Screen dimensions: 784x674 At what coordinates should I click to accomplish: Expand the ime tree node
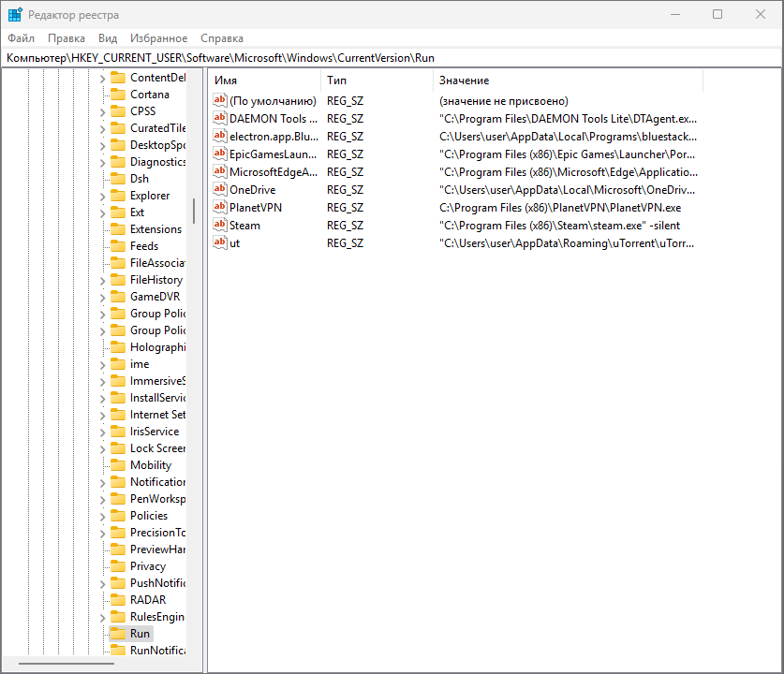[x=102, y=365]
